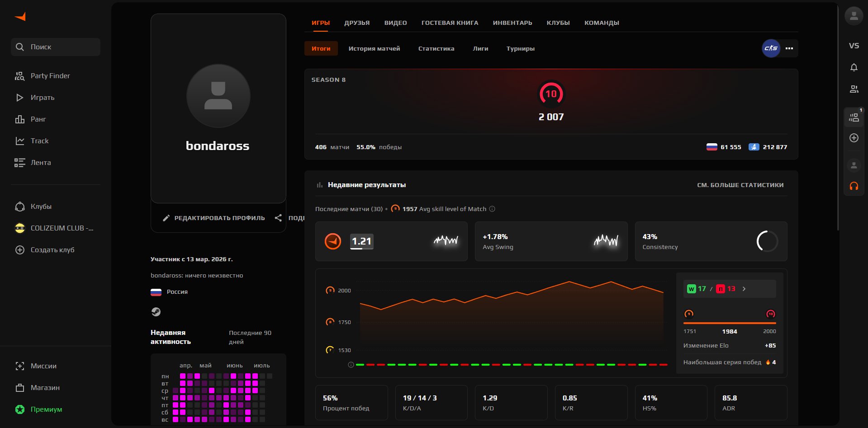The image size is (868, 428).
Task: Click the plus circle in right rail
Action: 854,138
